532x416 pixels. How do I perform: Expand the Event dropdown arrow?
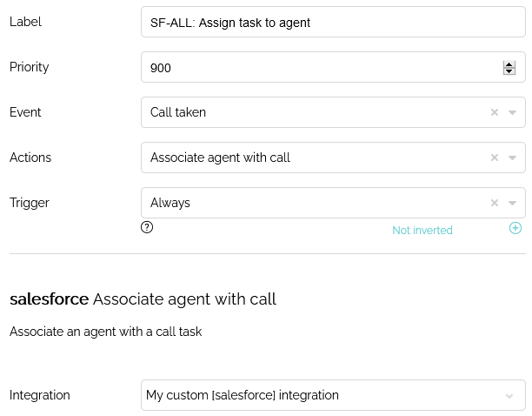512,112
